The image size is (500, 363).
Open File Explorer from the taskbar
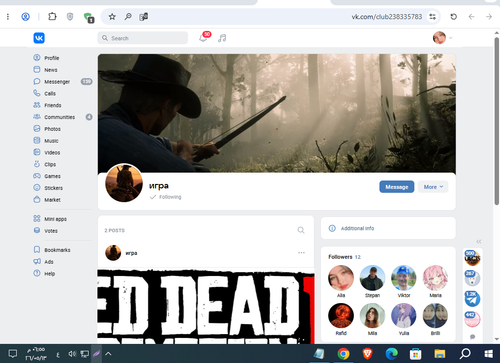440,354
